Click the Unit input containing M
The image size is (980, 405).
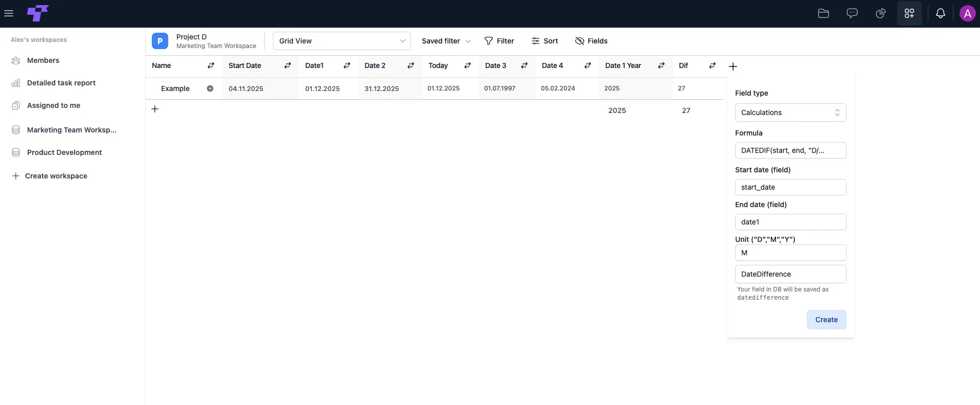[790, 253]
